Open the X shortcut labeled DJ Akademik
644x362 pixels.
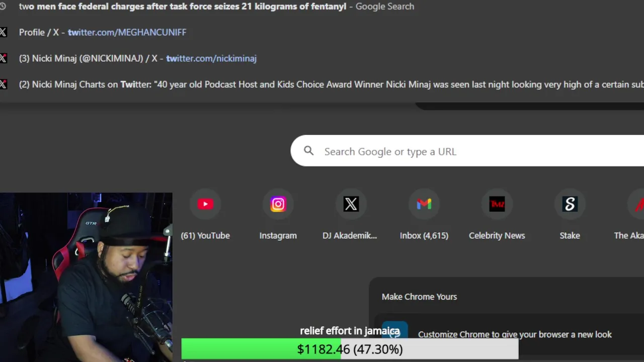tap(351, 204)
